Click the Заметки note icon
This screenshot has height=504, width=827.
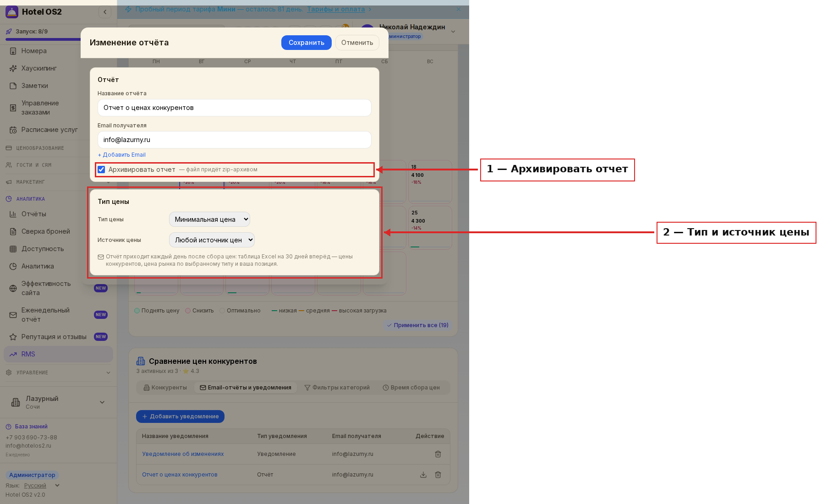13,86
